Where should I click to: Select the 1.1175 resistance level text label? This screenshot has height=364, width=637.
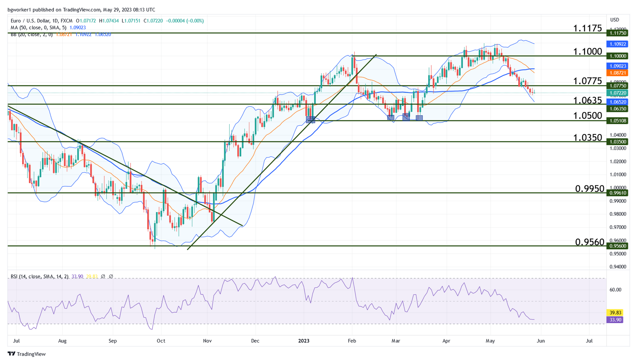pyautogui.click(x=587, y=28)
